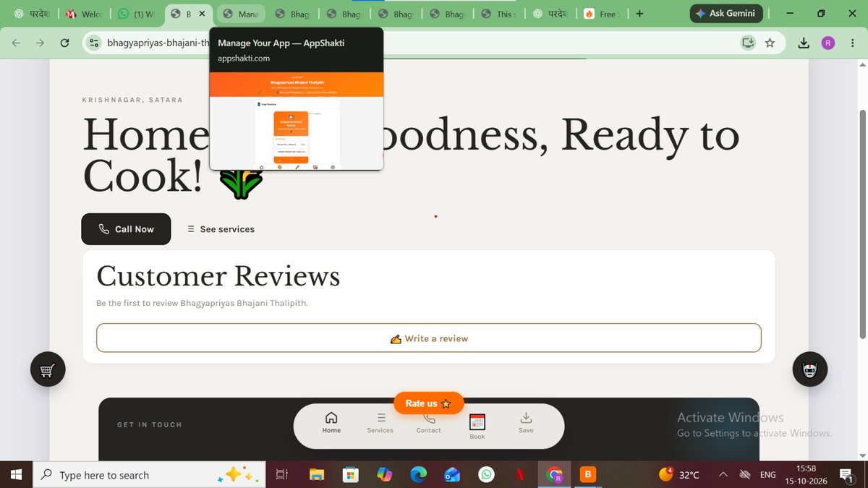Click the Call Now button

tap(126, 229)
